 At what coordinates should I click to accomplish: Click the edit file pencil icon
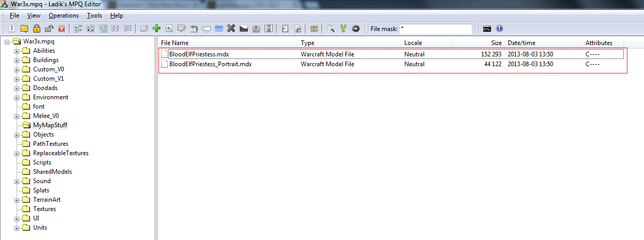(x=182, y=28)
